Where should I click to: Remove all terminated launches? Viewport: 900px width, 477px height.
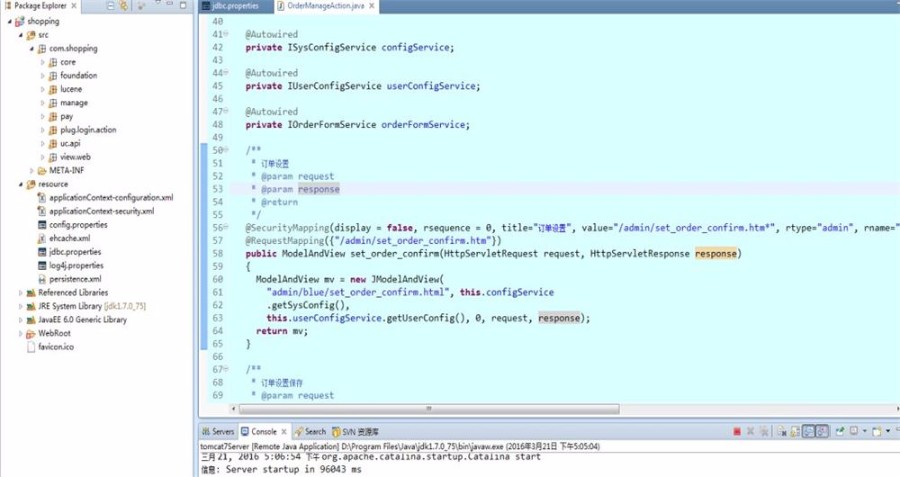click(x=764, y=432)
